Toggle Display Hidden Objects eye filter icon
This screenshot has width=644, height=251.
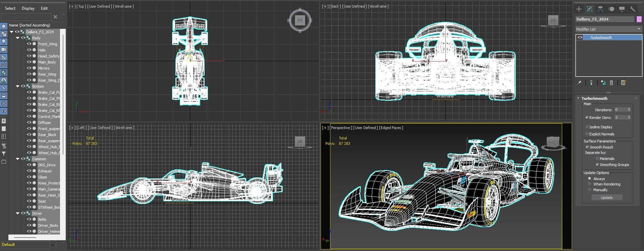click(x=4, y=111)
